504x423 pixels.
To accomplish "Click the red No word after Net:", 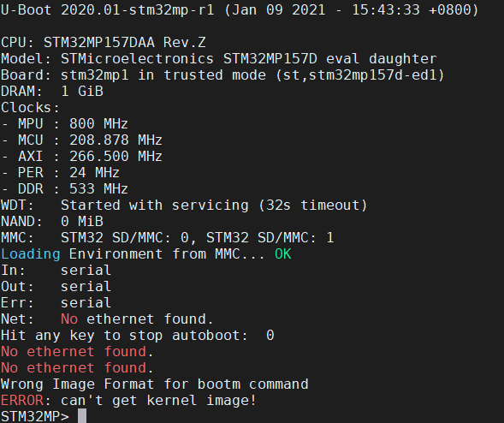I will (x=69, y=319).
